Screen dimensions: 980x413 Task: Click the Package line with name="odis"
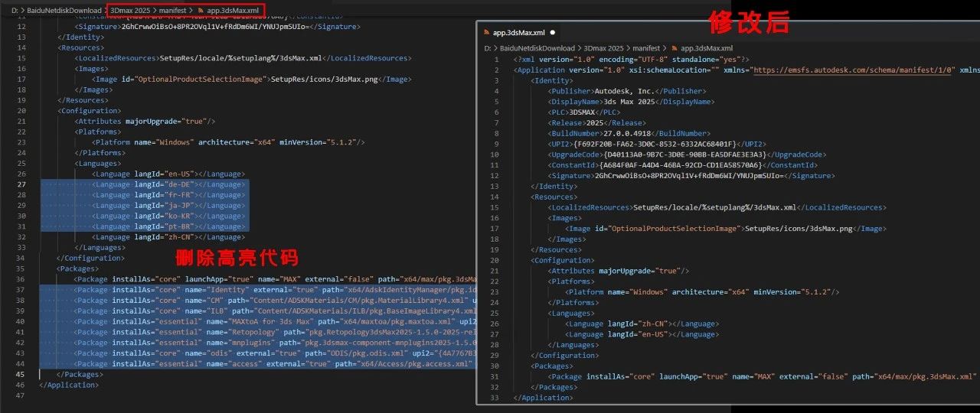276,353
